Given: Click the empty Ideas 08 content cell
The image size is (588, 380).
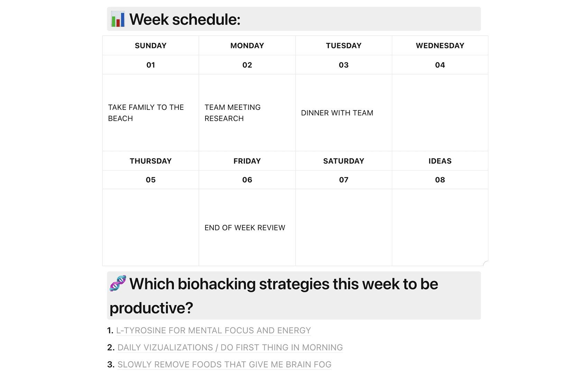Looking at the screenshot, I should tap(440, 227).
